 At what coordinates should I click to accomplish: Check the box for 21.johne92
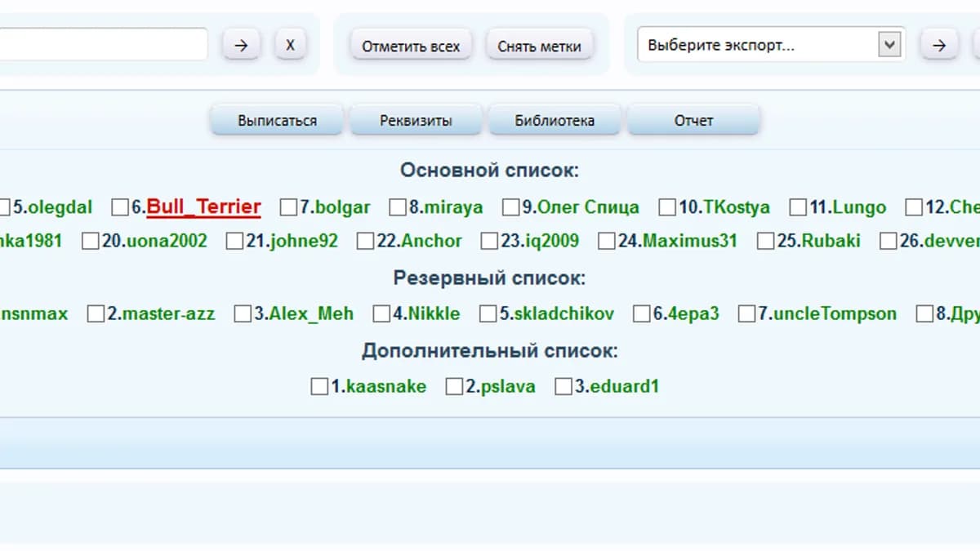click(235, 242)
